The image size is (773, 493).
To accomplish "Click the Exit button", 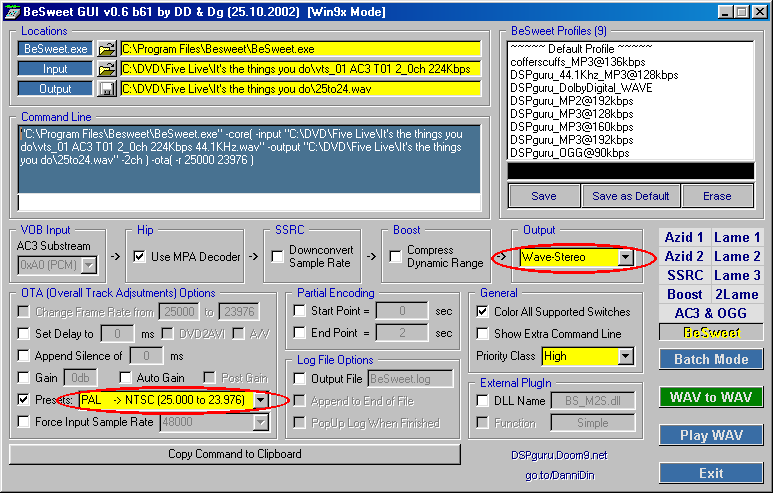I will point(711,473).
